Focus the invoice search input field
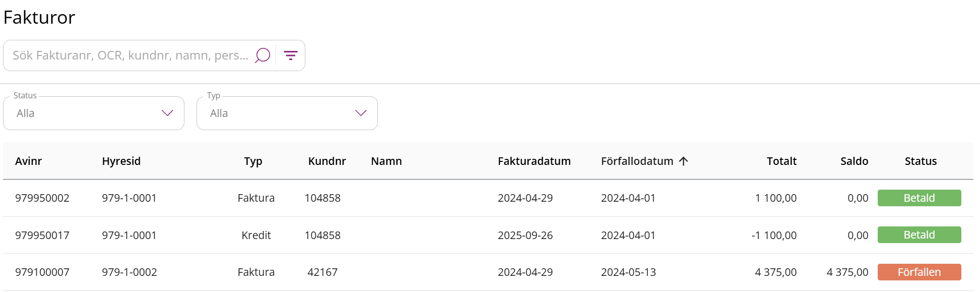Viewport: 980px width, 292px height. (130, 55)
